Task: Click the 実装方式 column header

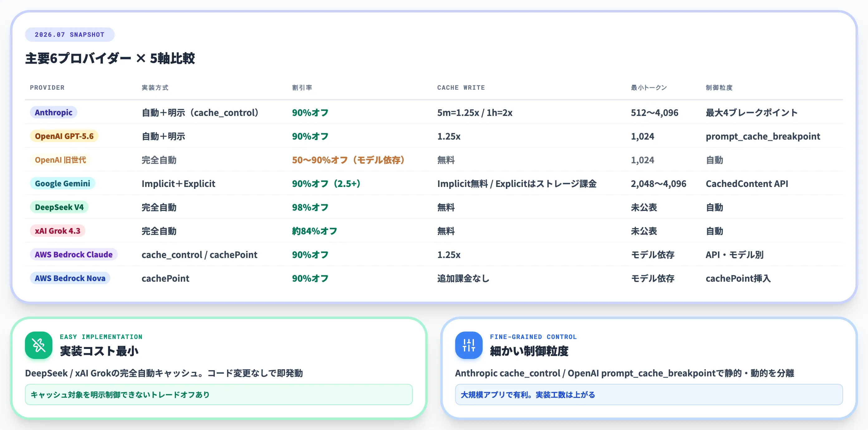Action: pyautogui.click(x=155, y=88)
